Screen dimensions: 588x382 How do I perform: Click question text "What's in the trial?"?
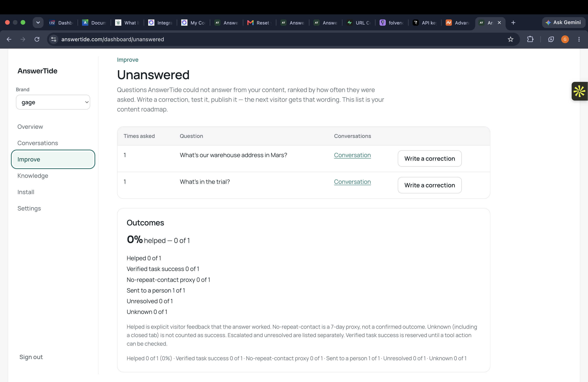pyautogui.click(x=205, y=182)
